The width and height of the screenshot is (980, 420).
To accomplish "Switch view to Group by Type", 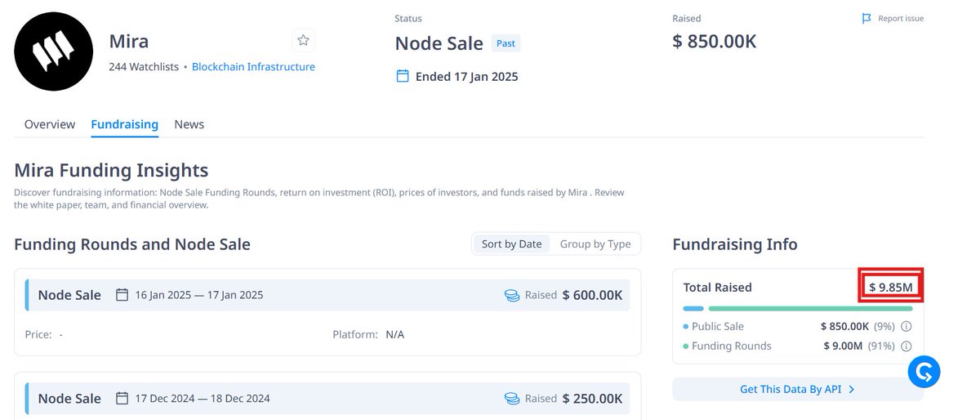I will tap(595, 244).
